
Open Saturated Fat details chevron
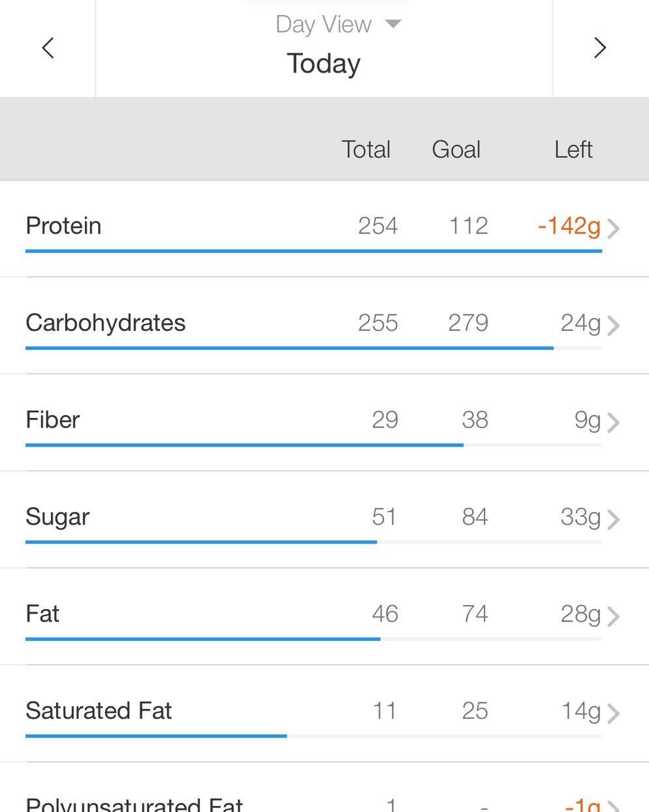(x=613, y=713)
